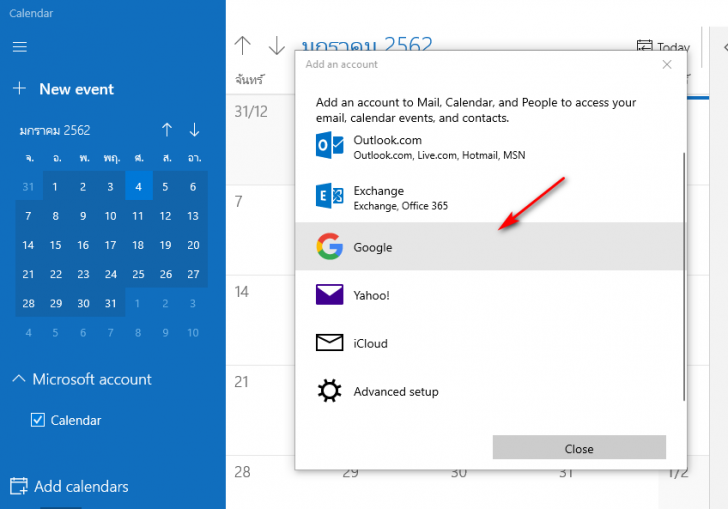Click the Today calendar icon

coord(644,46)
